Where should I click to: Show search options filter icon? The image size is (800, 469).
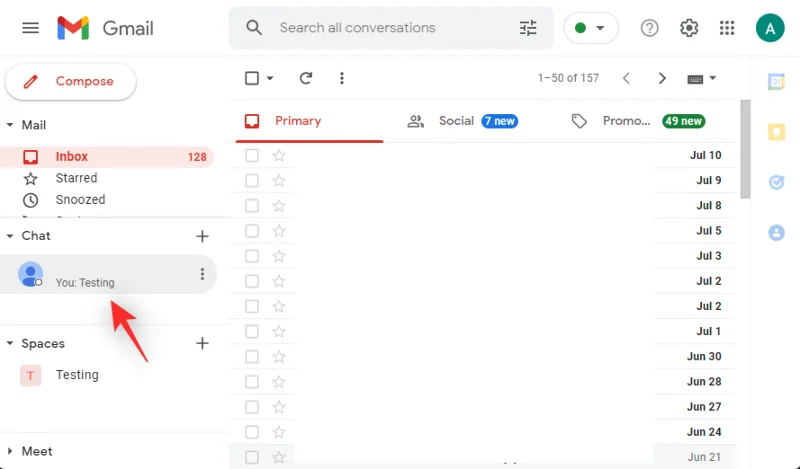click(528, 28)
